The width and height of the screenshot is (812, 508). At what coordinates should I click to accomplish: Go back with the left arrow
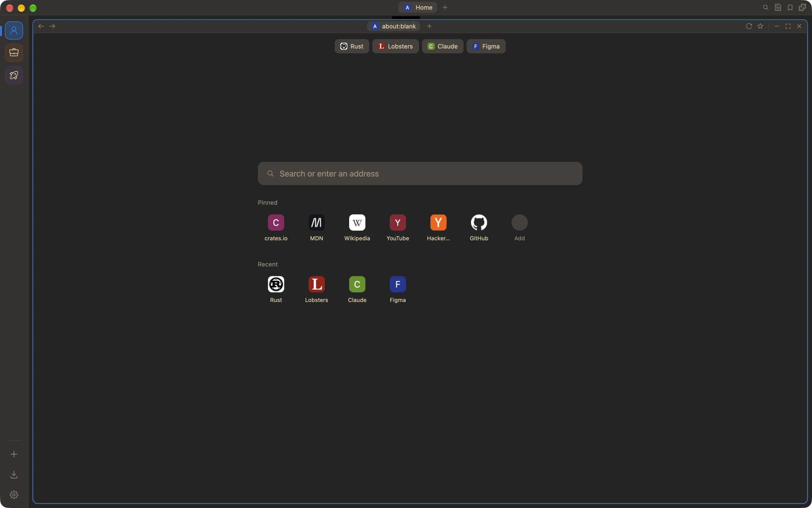41,26
